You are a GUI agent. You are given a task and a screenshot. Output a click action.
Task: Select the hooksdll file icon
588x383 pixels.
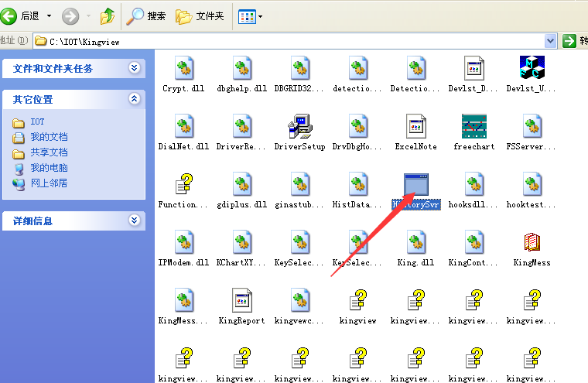click(x=474, y=184)
